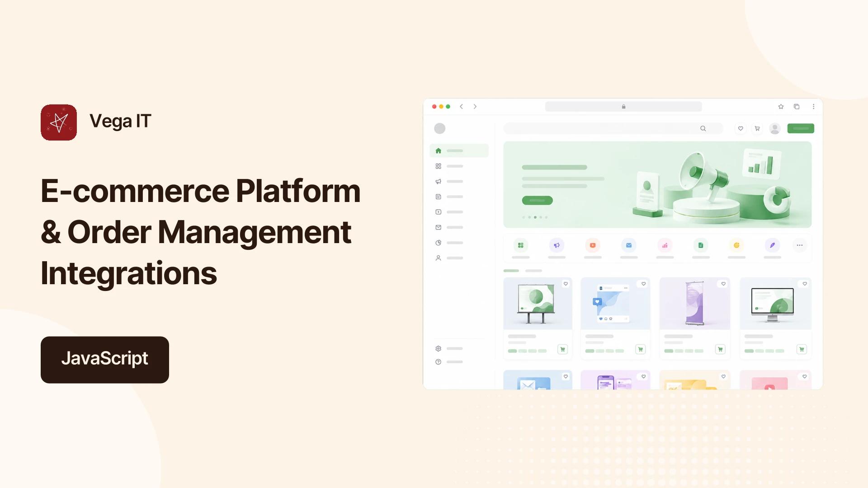
Task: Click the search field in dashboard
Action: 613,128
